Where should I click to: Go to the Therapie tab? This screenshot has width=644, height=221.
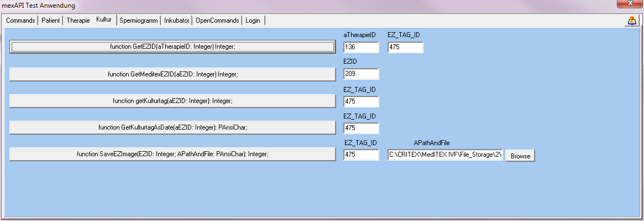pyautogui.click(x=78, y=20)
